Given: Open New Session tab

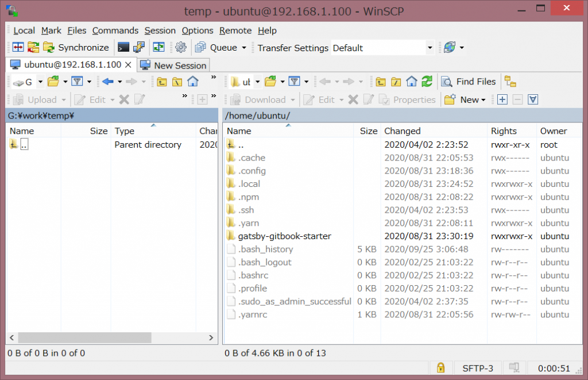Looking at the screenshot, I should pos(173,66).
